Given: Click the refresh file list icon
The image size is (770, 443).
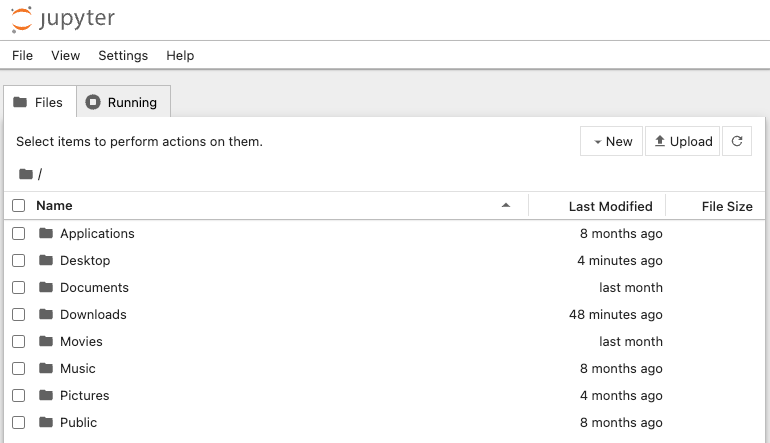Looking at the screenshot, I should 737,142.
